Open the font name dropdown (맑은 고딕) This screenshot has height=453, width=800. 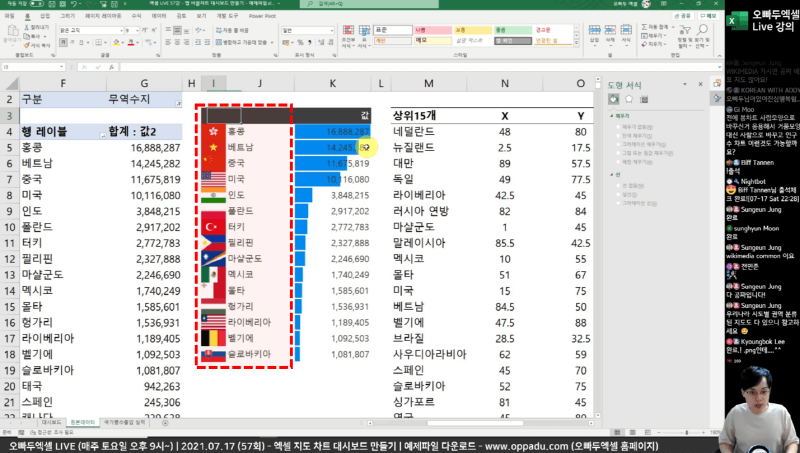coord(121,31)
